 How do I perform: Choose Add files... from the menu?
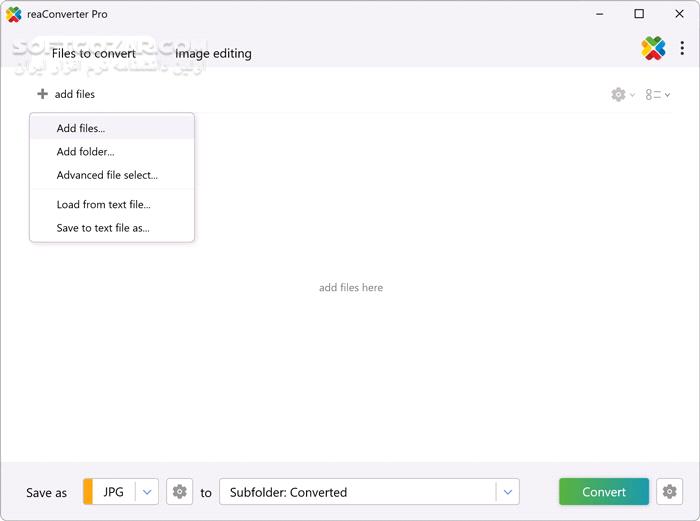coord(81,128)
